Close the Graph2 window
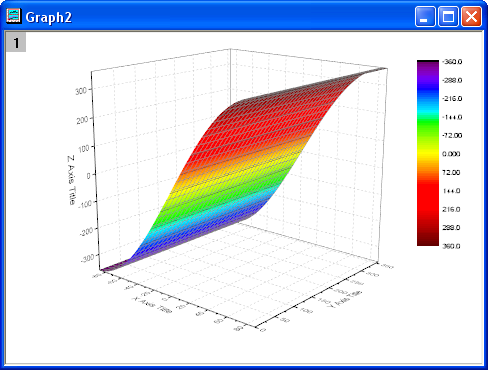 [x=471, y=16]
